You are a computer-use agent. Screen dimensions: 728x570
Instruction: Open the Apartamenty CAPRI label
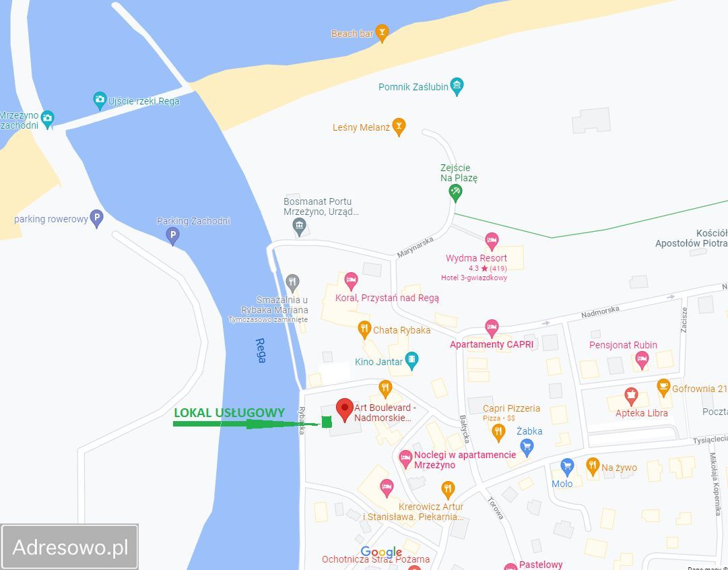(x=491, y=345)
